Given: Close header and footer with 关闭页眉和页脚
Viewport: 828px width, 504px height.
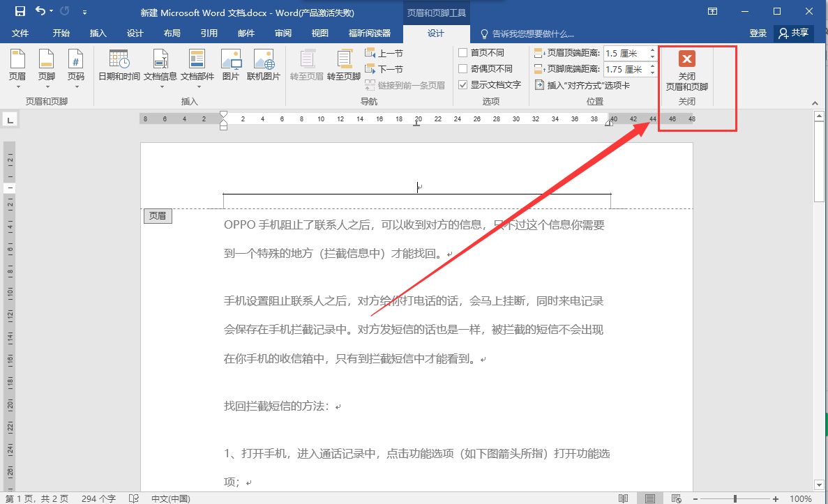Looking at the screenshot, I should pos(686,70).
